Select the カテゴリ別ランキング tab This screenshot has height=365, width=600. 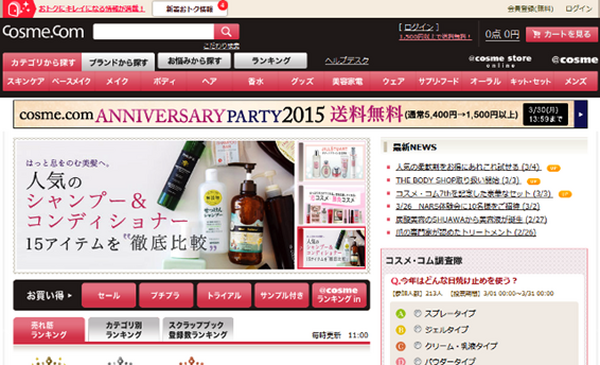pyautogui.click(x=124, y=330)
